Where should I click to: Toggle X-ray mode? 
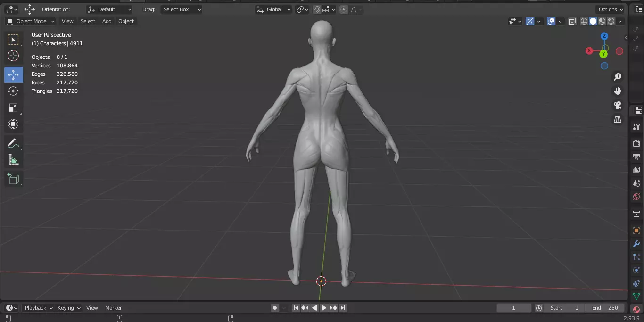572,21
